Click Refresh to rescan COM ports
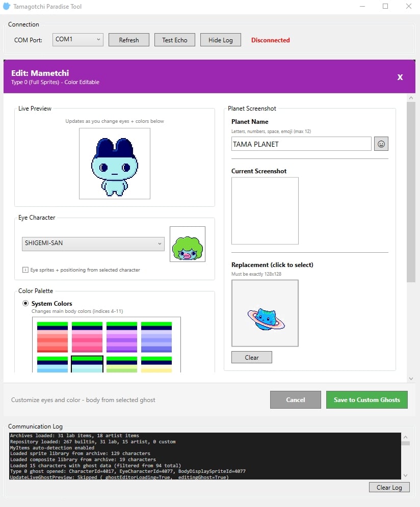Image resolution: width=420 pixels, height=507 pixels. (128, 39)
